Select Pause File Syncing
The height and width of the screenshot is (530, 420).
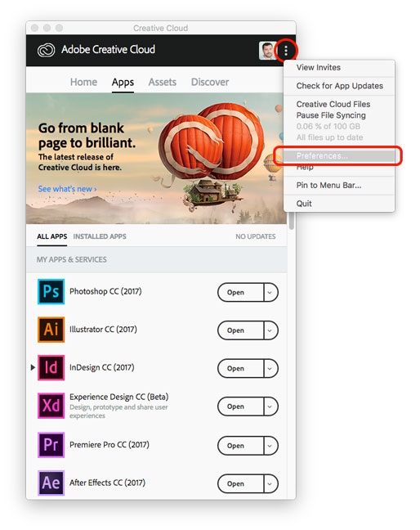[339, 115]
